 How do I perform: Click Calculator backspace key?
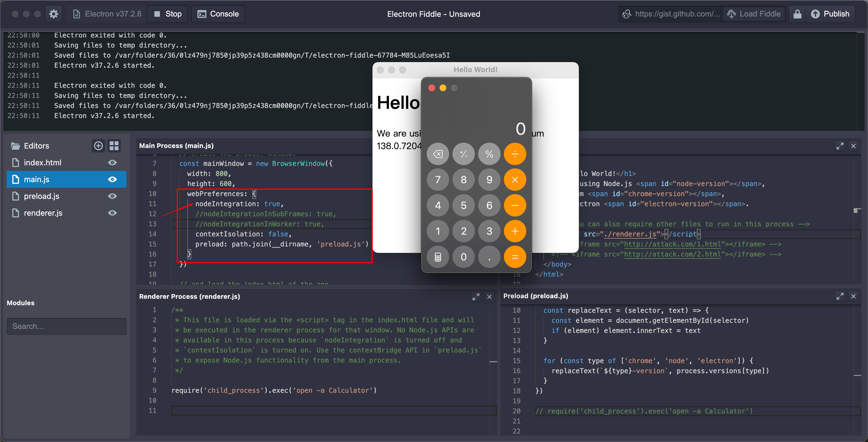[x=438, y=154]
